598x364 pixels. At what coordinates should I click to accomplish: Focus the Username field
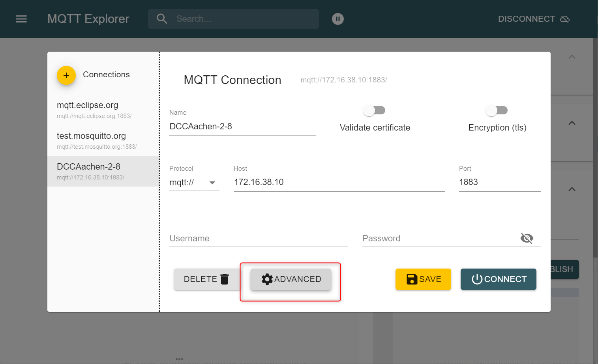[259, 239]
